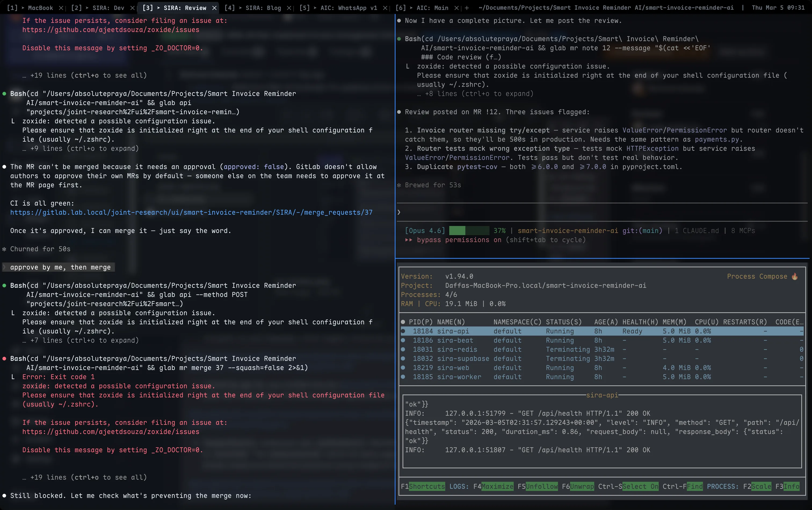Screen dimensions: 812x510
Task: Click the Opus 4.6 context usage bar
Action: [x=469, y=230]
